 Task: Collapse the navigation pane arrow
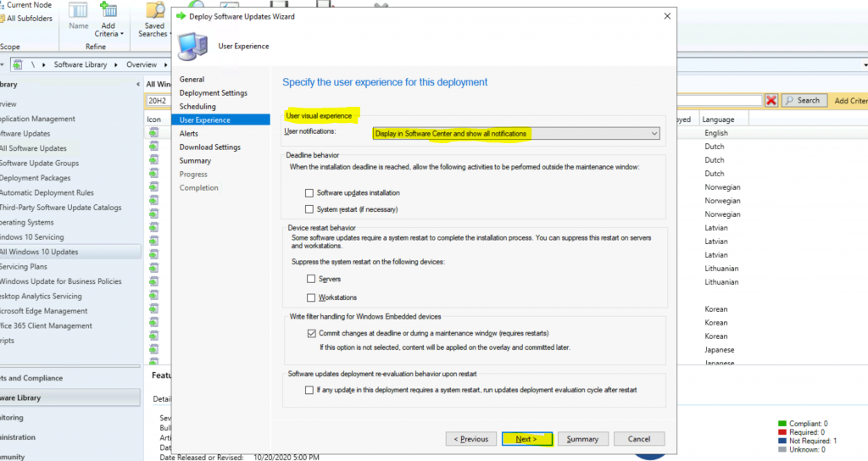tap(138, 85)
